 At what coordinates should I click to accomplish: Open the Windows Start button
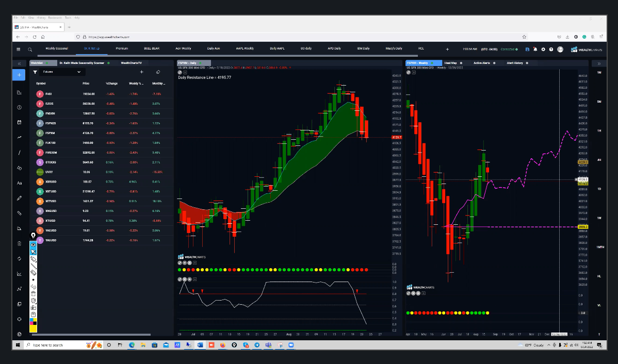(18, 345)
